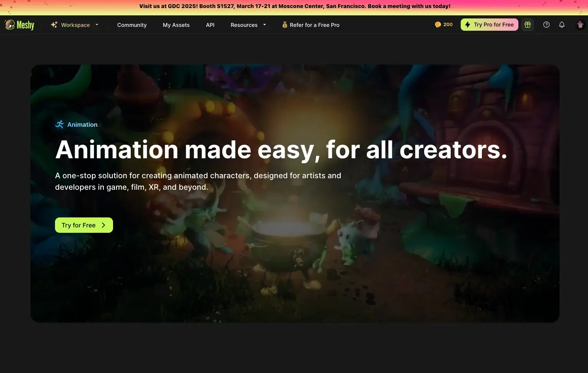The image size is (588, 373).
Task: Navigate to the API section
Action: point(210,25)
